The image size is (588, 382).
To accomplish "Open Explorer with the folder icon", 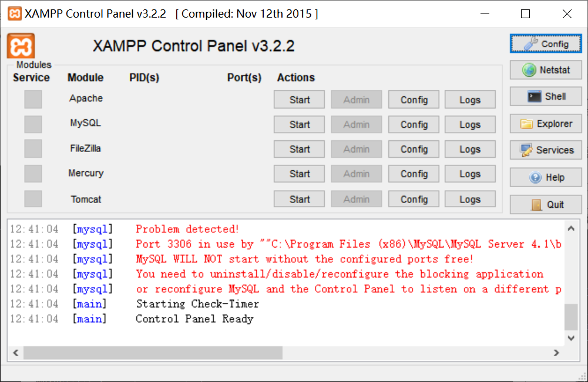I will point(546,124).
